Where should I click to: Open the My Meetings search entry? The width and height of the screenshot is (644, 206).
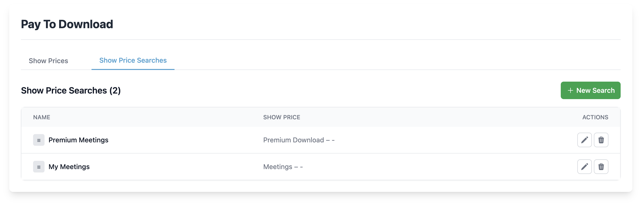[69, 167]
